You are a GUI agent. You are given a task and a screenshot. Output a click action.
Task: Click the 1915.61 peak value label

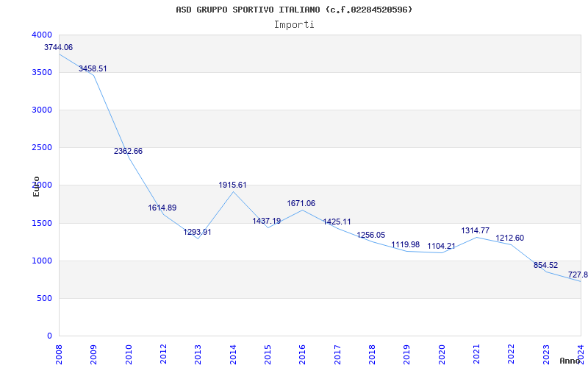pos(233,185)
